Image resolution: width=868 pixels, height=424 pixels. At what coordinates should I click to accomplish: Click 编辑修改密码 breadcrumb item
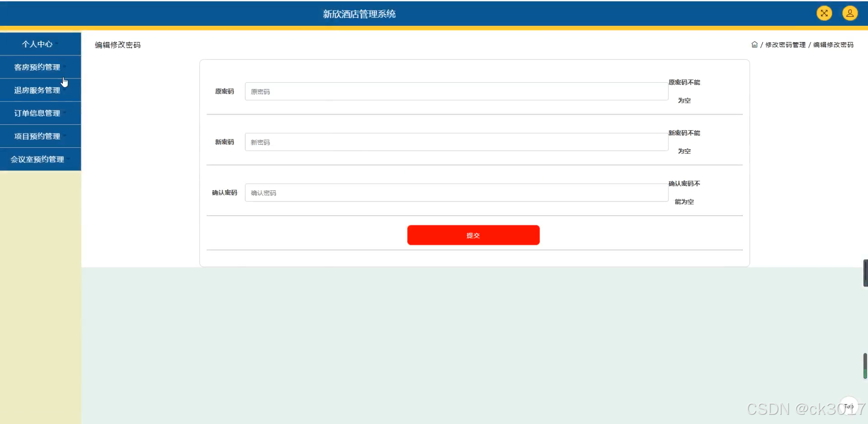[x=833, y=45]
